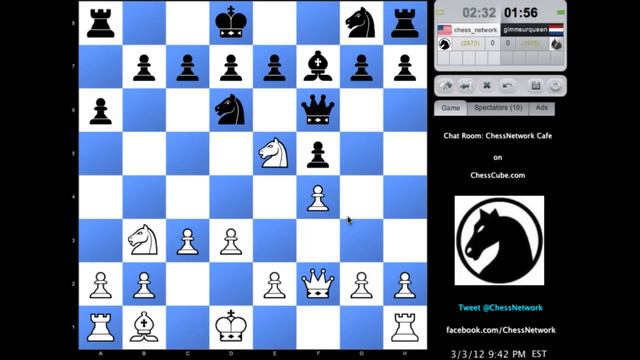Click the resign flags icon

tap(445, 86)
